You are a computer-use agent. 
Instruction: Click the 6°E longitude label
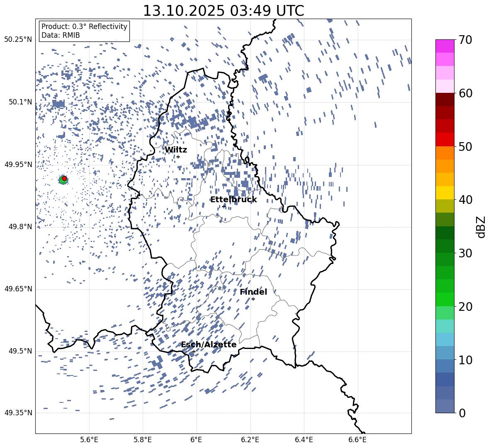pyautogui.click(x=196, y=440)
